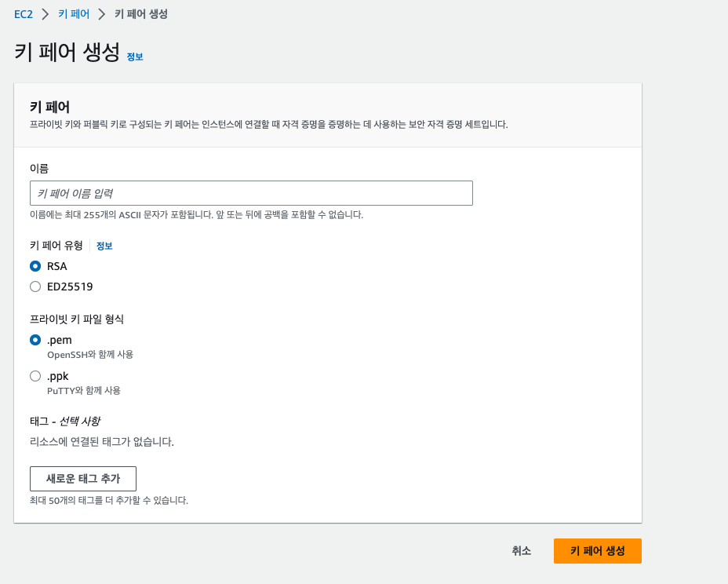The width and height of the screenshot is (728, 584).
Task: Click the 키 페어 panel header title
Action: click(x=49, y=108)
